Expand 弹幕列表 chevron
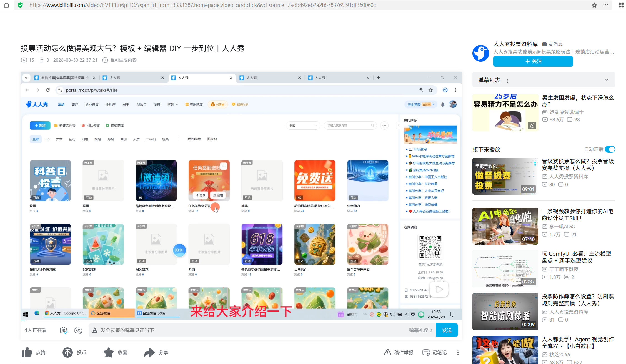The width and height of the screenshot is (626, 364). pos(607,80)
